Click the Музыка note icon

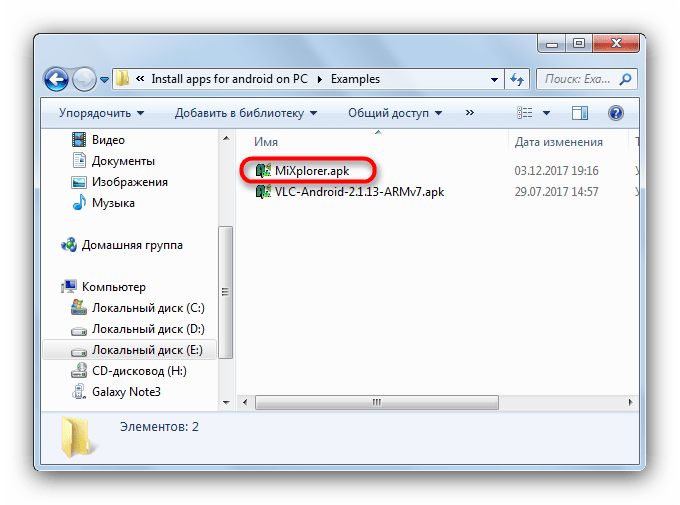(79, 203)
